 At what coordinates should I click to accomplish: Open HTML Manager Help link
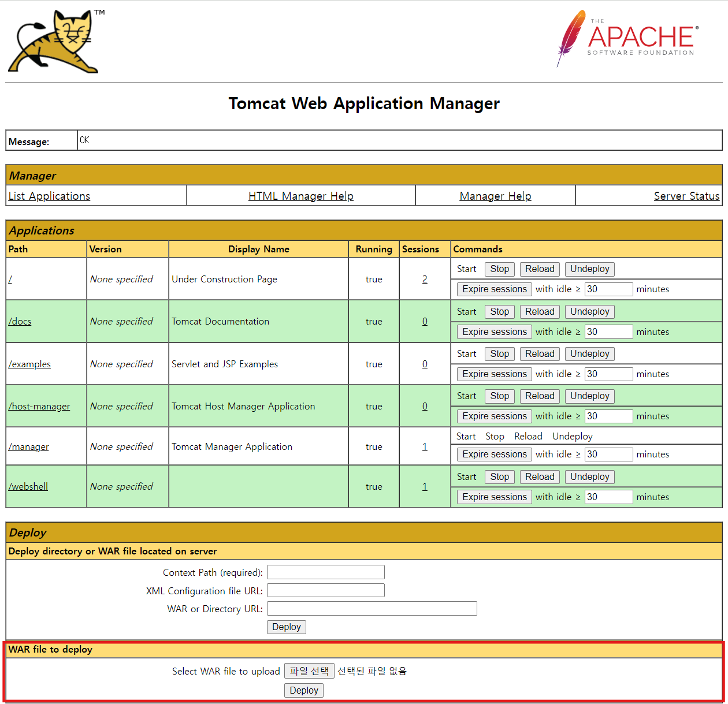tap(301, 196)
